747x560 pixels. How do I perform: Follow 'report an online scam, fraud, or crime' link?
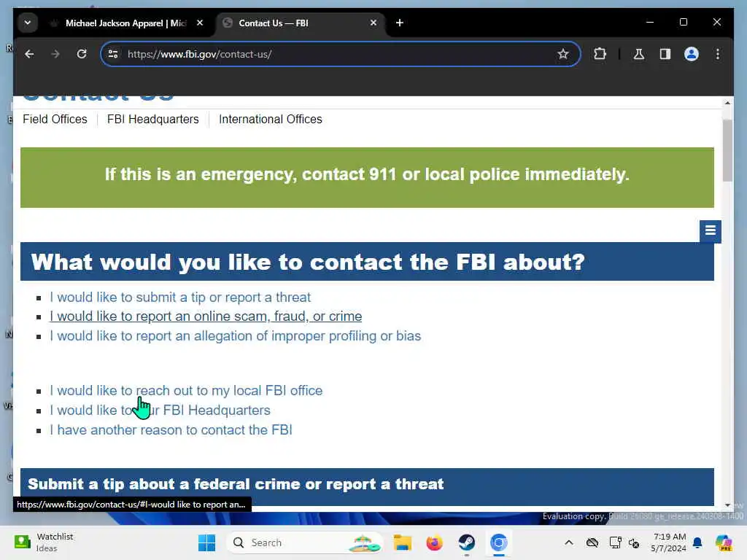[206, 316]
